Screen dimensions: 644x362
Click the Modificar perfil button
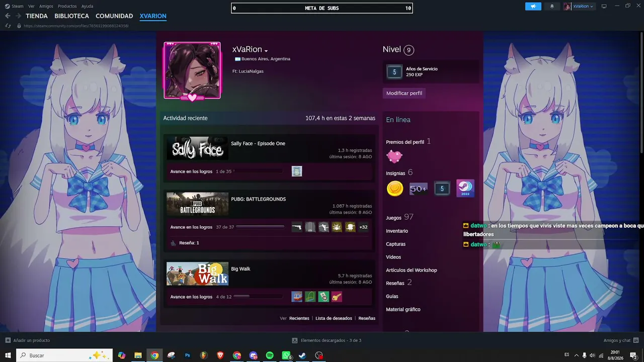(x=404, y=93)
